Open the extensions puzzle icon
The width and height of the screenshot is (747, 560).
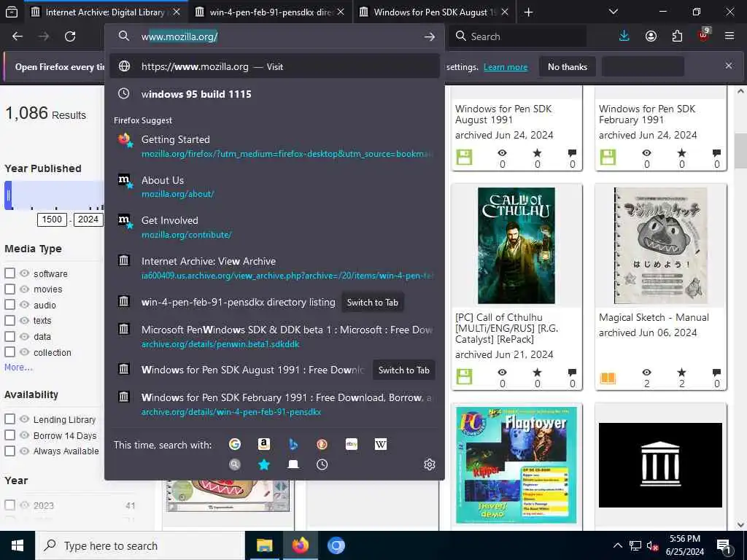(x=677, y=36)
